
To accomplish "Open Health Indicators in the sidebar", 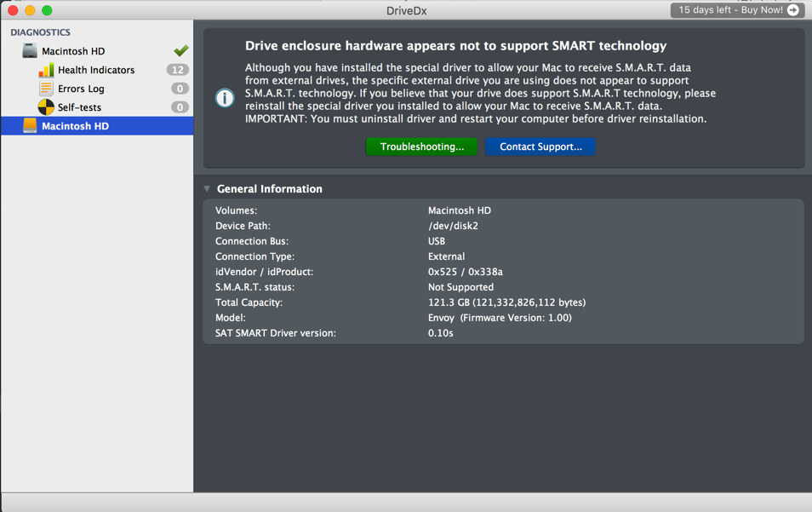I will (96, 70).
